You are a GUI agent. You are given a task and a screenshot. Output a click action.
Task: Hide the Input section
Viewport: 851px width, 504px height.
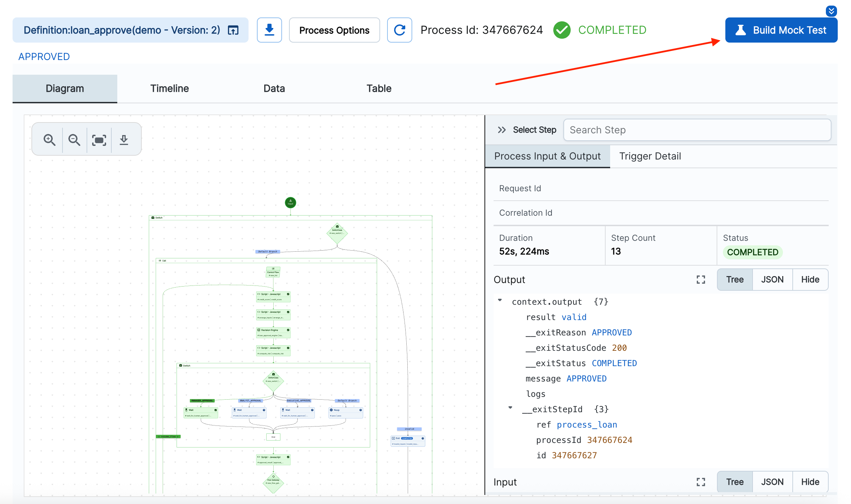pos(810,482)
